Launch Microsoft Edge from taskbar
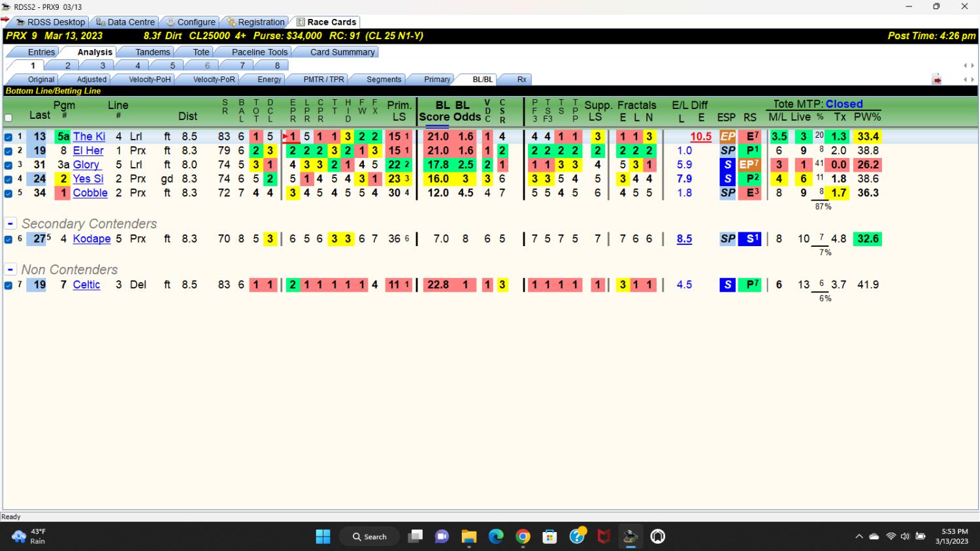 (x=496, y=537)
